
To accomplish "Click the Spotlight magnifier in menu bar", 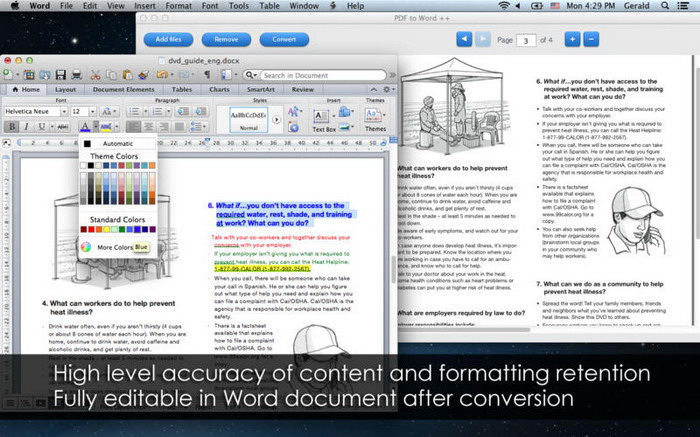I will coord(665,6).
